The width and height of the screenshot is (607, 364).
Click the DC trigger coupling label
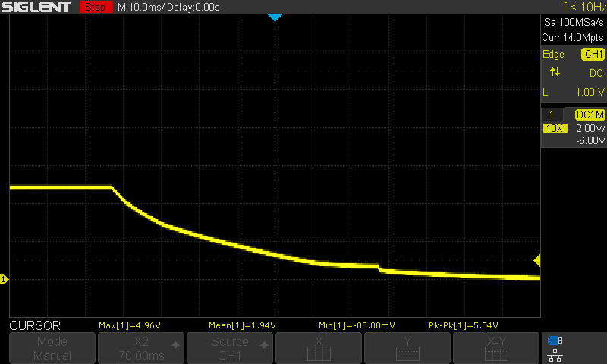(x=596, y=73)
